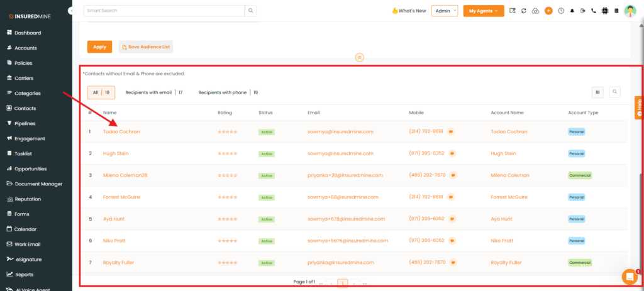Image resolution: width=644 pixels, height=291 pixels.
Task: Collapse the filter panel with chevron
Action: [x=359, y=57]
